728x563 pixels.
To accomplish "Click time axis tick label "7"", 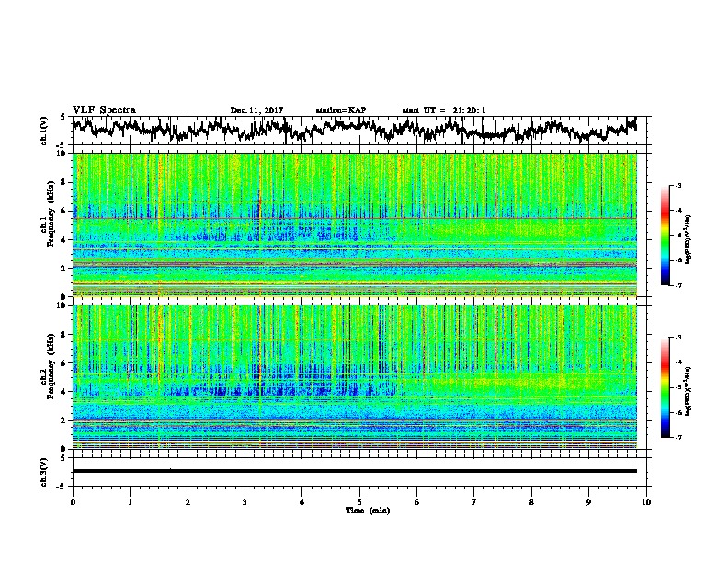I will (474, 501).
